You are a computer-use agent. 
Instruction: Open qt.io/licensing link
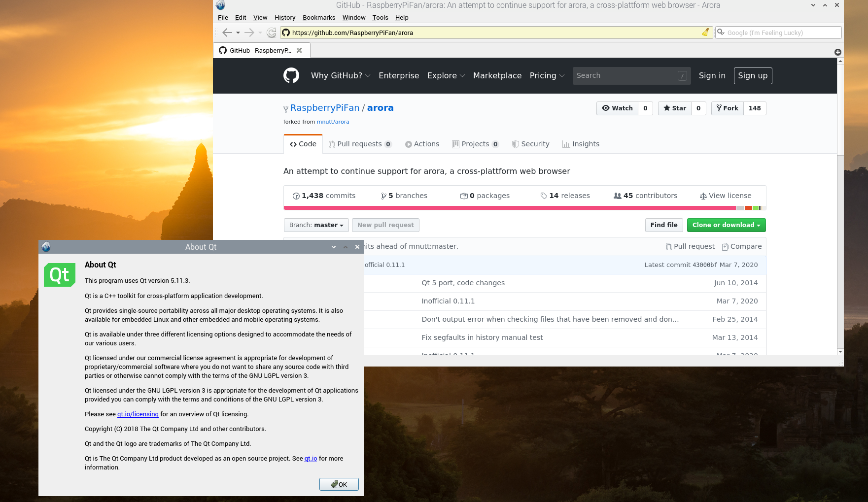[138, 414]
